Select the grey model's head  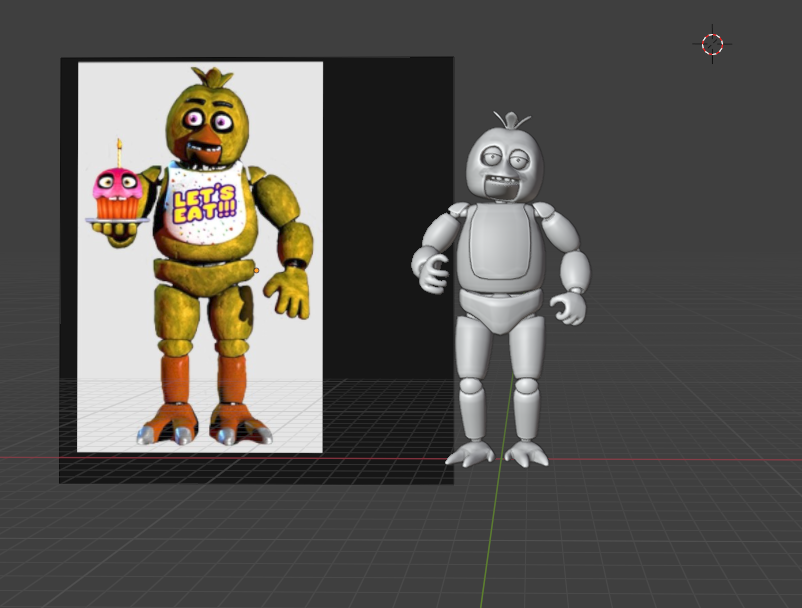pos(504,163)
